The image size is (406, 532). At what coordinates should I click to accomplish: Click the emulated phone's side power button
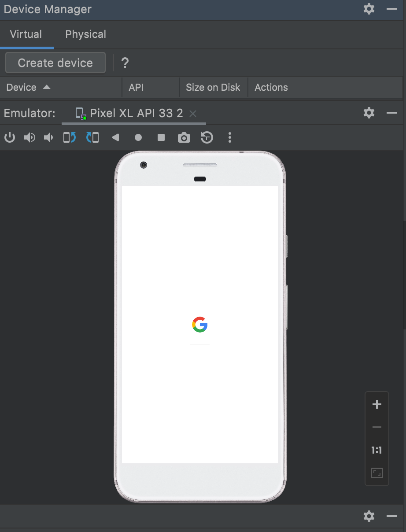[x=287, y=246]
